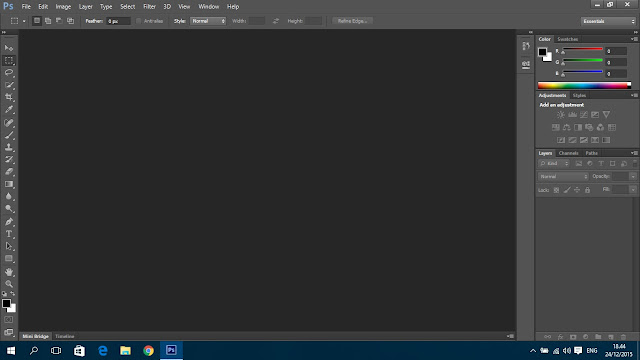Change the screen mode

[x=9, y=332]
